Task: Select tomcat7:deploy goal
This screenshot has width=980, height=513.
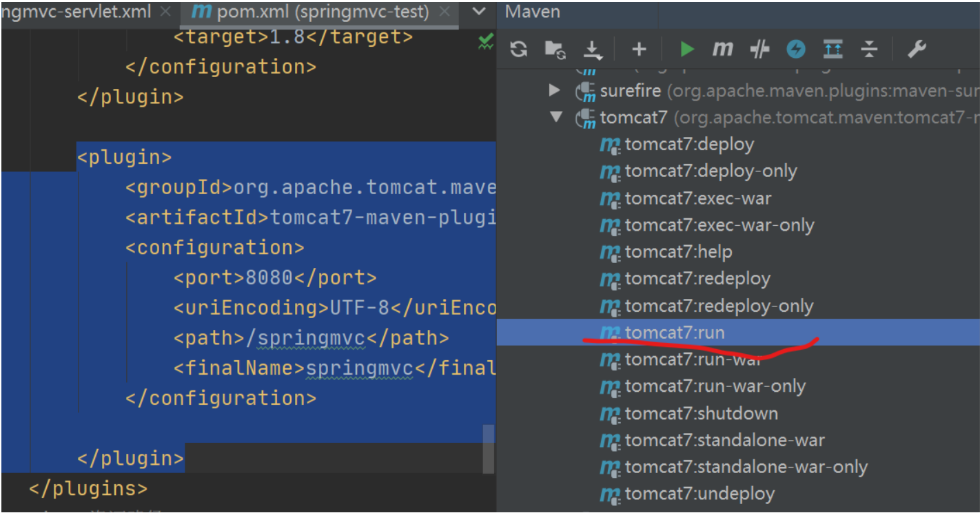Action: (689, 144)
